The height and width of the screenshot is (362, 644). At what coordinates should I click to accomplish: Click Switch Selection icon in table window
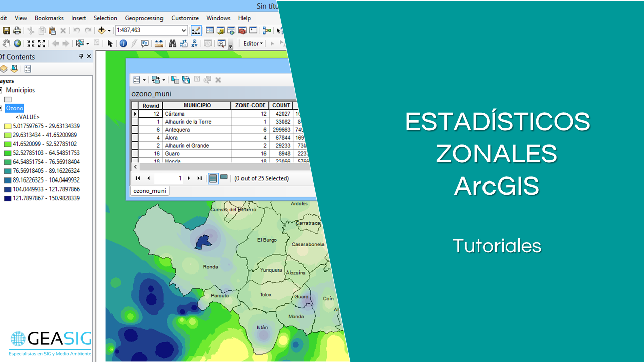(x=186, y=80)
